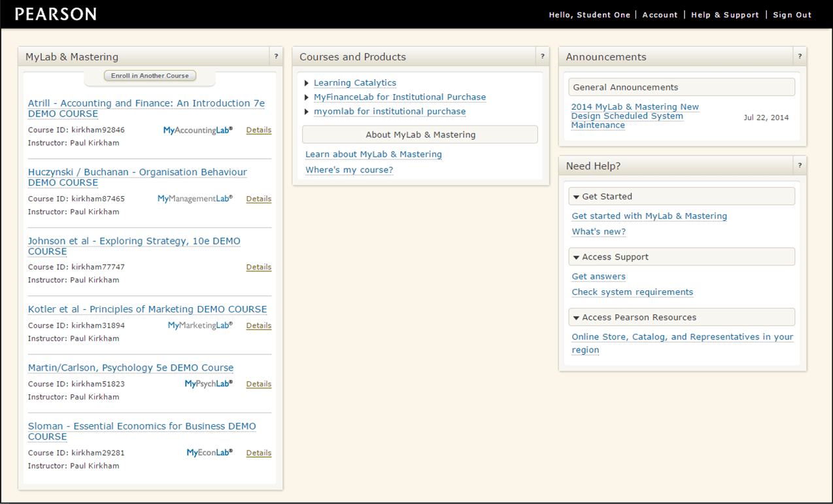View Details for course kirkham51823
This screenshot has width=833, height=504.
tap(259, 384)
